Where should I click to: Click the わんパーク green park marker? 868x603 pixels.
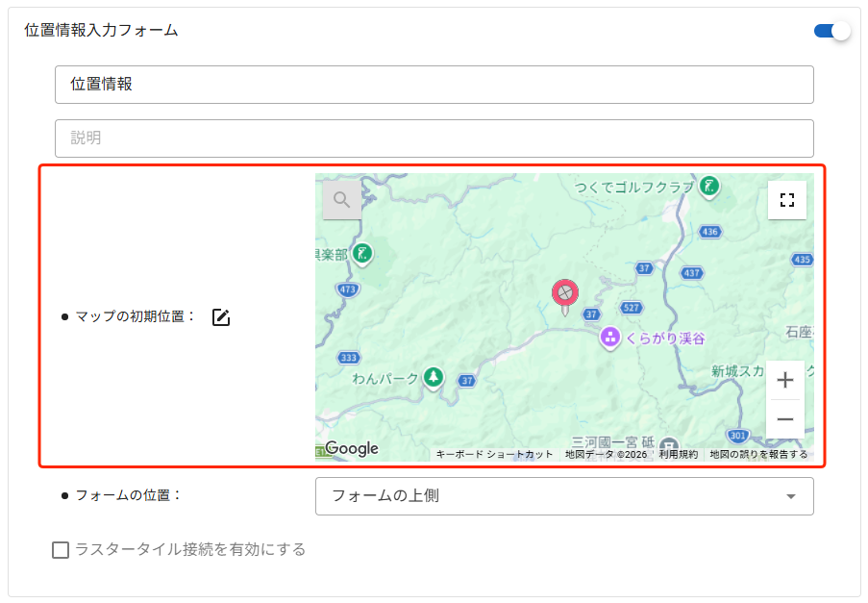(x=434, y=378)
